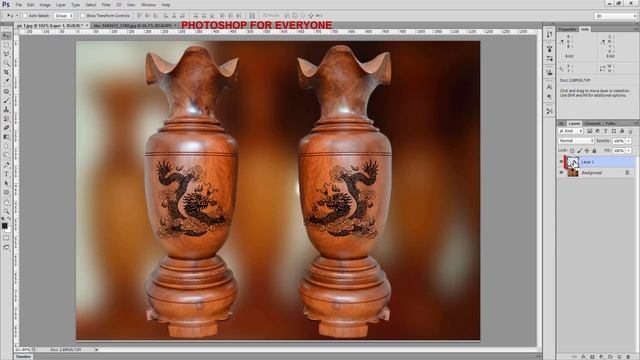
Task: Open the Layers panel flyout menu
Action: [636, 123]
